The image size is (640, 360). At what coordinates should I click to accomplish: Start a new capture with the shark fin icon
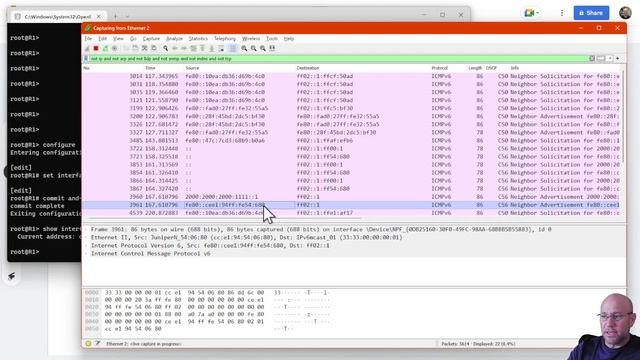87,48
